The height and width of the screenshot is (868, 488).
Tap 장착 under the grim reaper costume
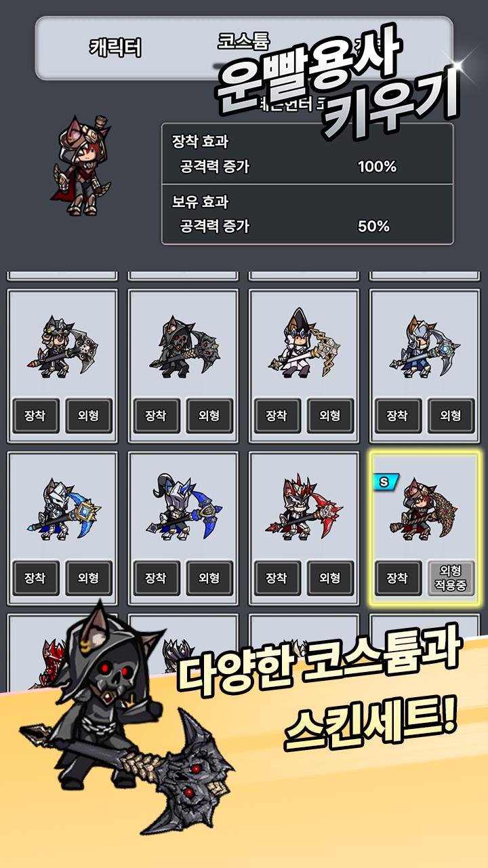(155, 416)
